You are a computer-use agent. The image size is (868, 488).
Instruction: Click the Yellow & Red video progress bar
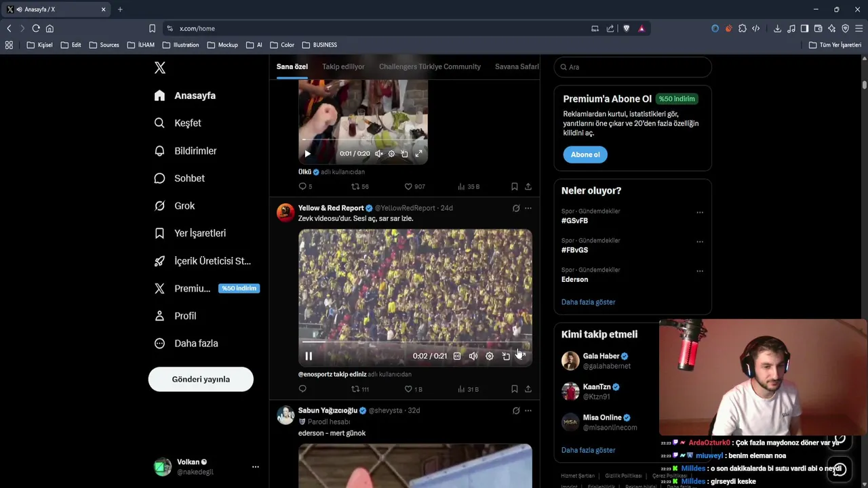415,342
